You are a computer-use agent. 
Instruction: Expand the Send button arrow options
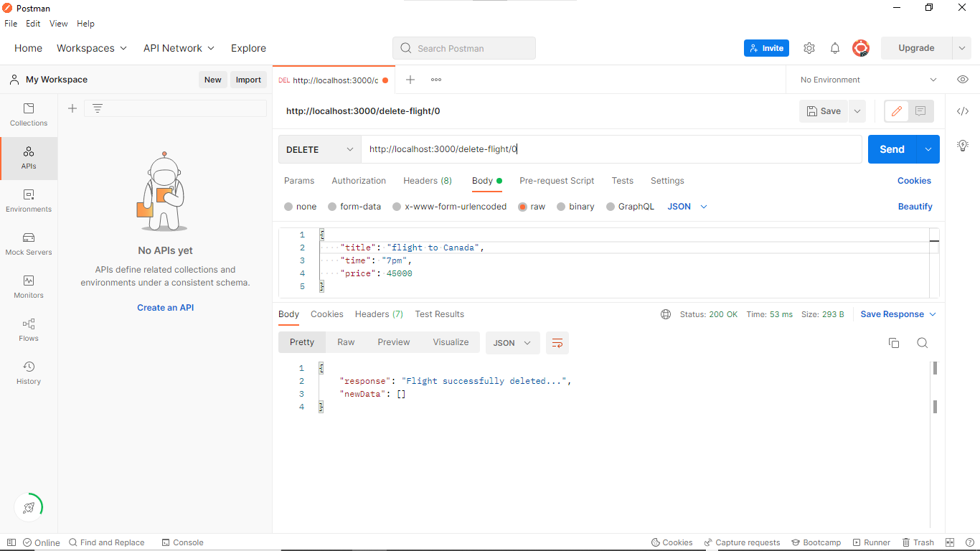click(928, 149)
